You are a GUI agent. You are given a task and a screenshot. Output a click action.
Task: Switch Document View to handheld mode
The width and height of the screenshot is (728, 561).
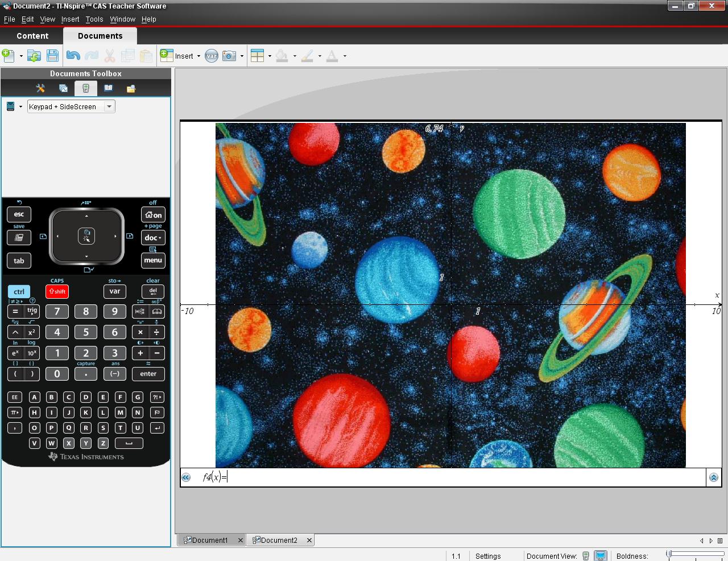pos(586,556)
